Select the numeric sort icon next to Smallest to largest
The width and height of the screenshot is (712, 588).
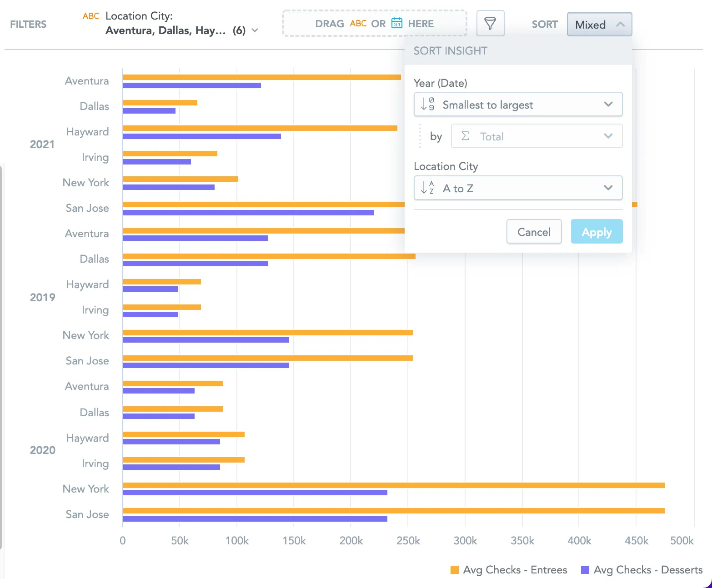point(426,104)
